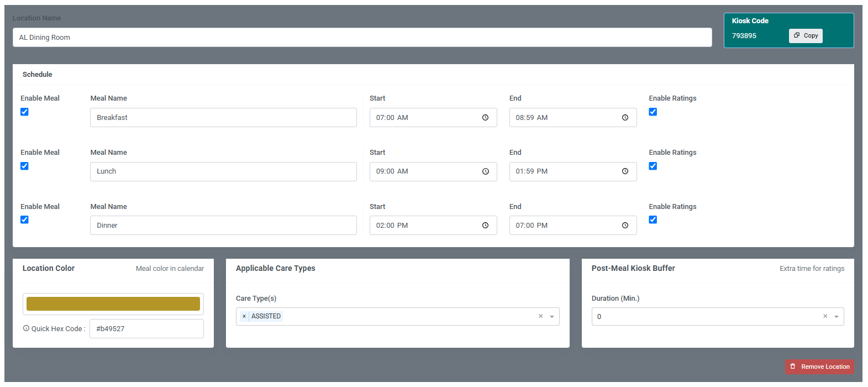Uncheck Enable Ratings for Breakfast
The image size is (868, 387).
[x=653, y=112]
